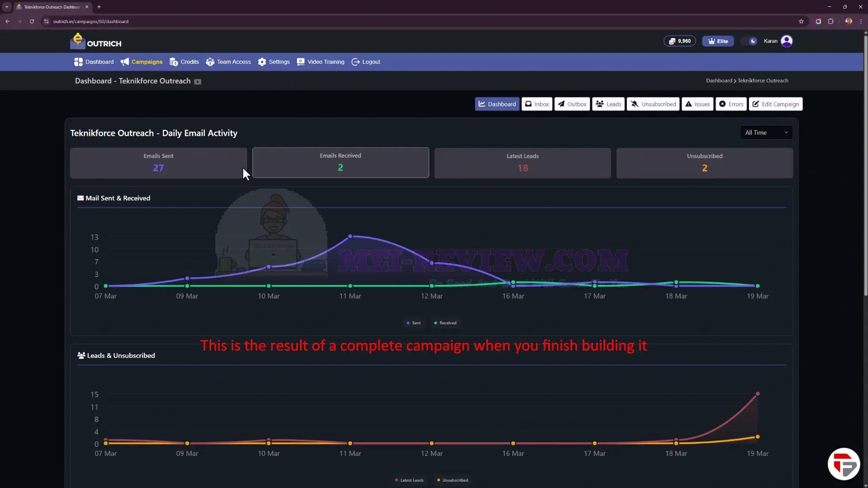
Task: Click the Settings gear icon
Action: [262, 62]
